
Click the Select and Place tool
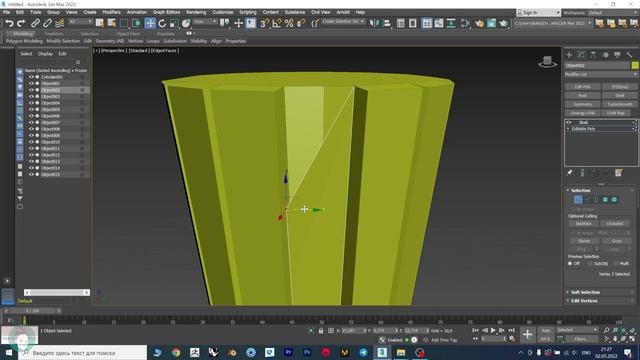click(x=186, y=23)
